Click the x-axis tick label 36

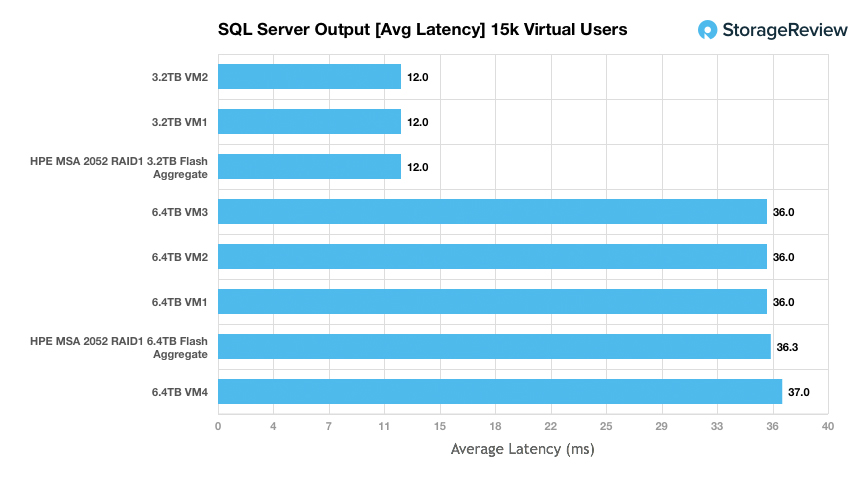click(772, 426)
